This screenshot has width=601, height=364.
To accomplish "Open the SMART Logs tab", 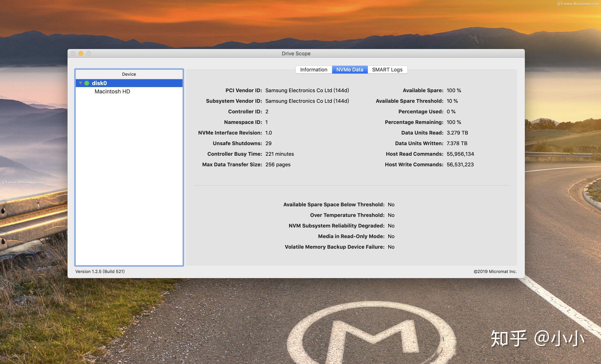I will 387,69.
